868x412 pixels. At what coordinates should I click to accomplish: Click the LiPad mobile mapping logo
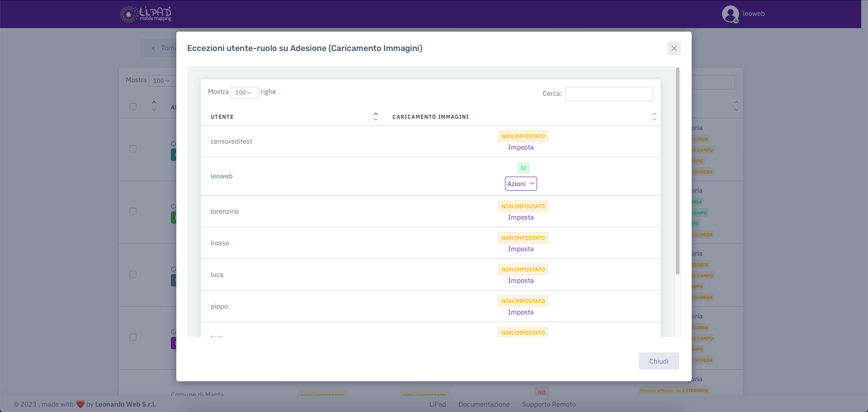pyautogui.click(x=146, y=14)
